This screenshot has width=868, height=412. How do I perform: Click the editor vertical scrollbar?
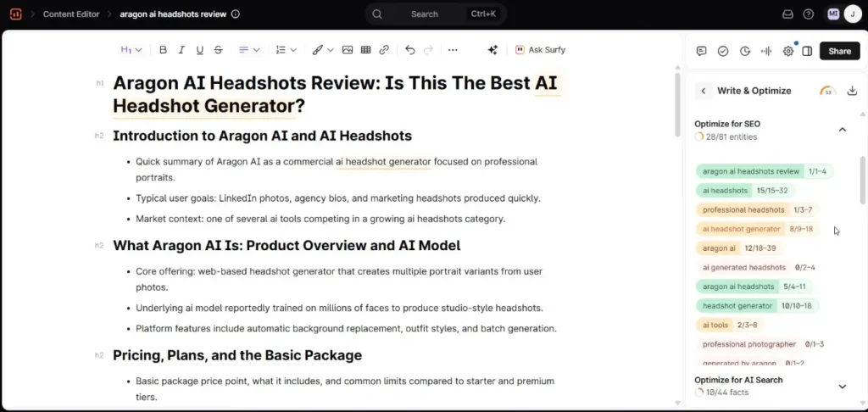[x=677, y=104]
